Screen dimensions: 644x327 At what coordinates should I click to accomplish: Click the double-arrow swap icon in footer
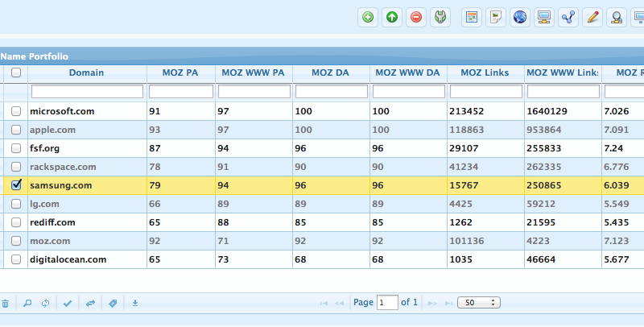(x=90, y=304)
